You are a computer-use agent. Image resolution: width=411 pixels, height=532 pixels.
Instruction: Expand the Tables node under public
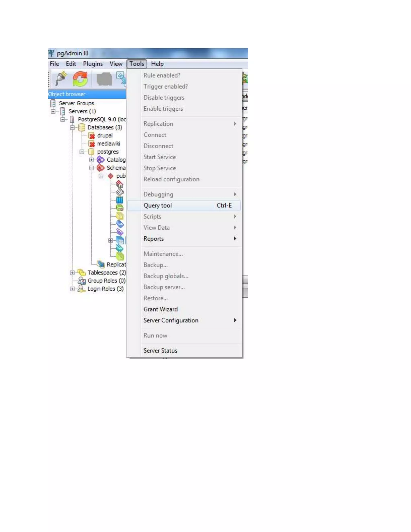111,241
